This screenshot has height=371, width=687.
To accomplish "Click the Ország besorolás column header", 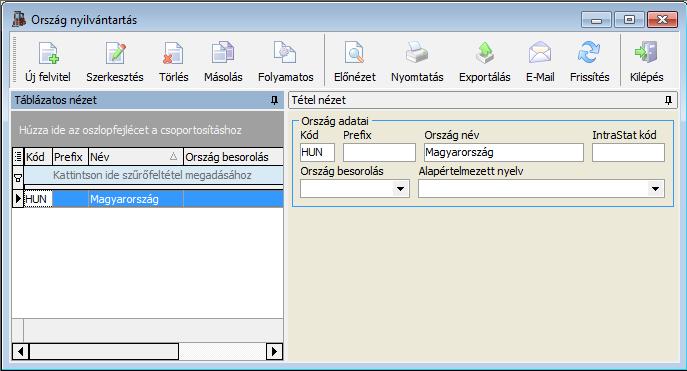I will 233,156.
